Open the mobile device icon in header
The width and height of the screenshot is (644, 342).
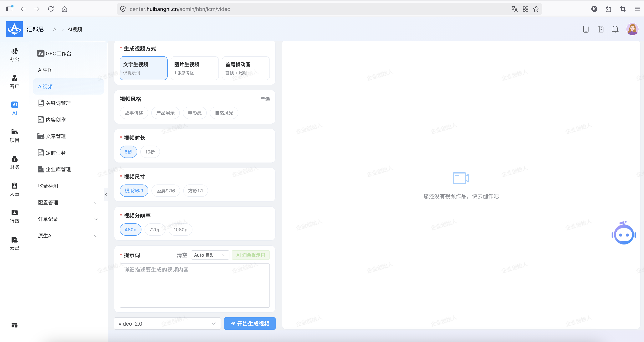[x=586, y=29]
